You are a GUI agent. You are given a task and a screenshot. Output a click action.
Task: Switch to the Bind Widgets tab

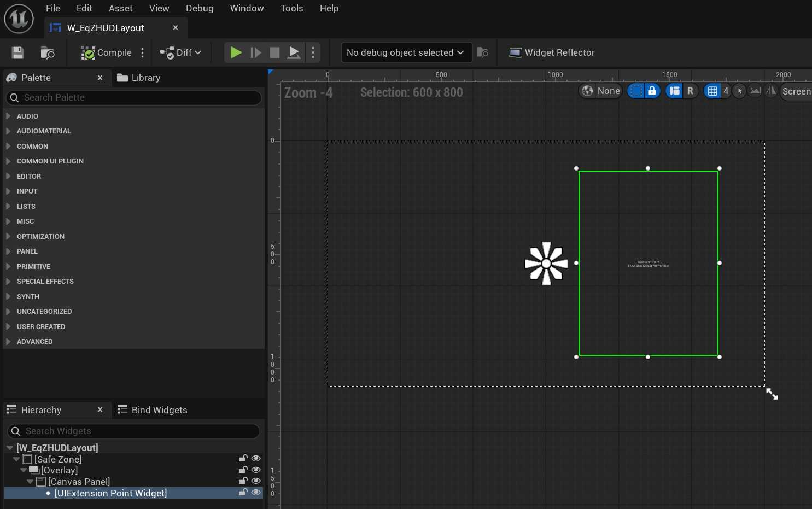pos(153,410)
